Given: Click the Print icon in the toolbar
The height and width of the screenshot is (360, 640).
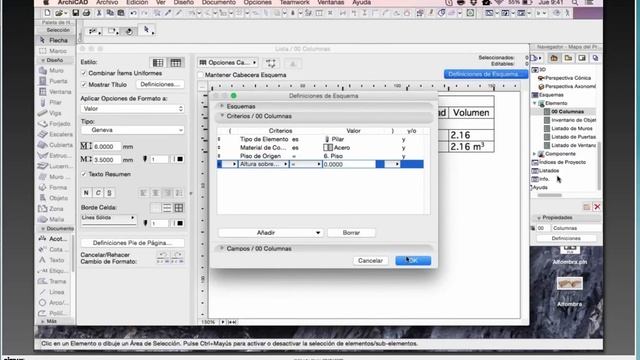Looking at the screenshot, I should 86,13.
